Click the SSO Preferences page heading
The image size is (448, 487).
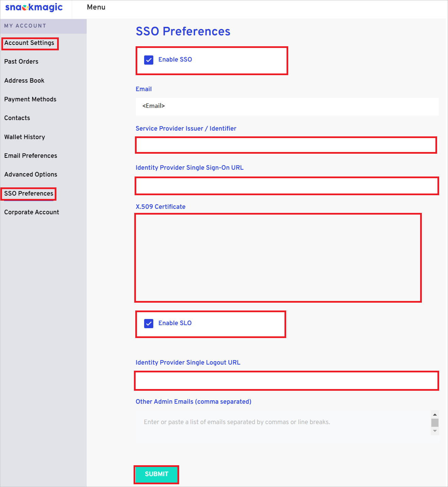coord(183,31)
